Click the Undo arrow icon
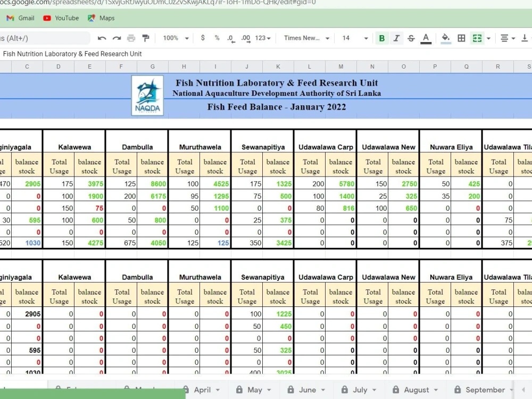532x399 pixels. tap(102, 38)
